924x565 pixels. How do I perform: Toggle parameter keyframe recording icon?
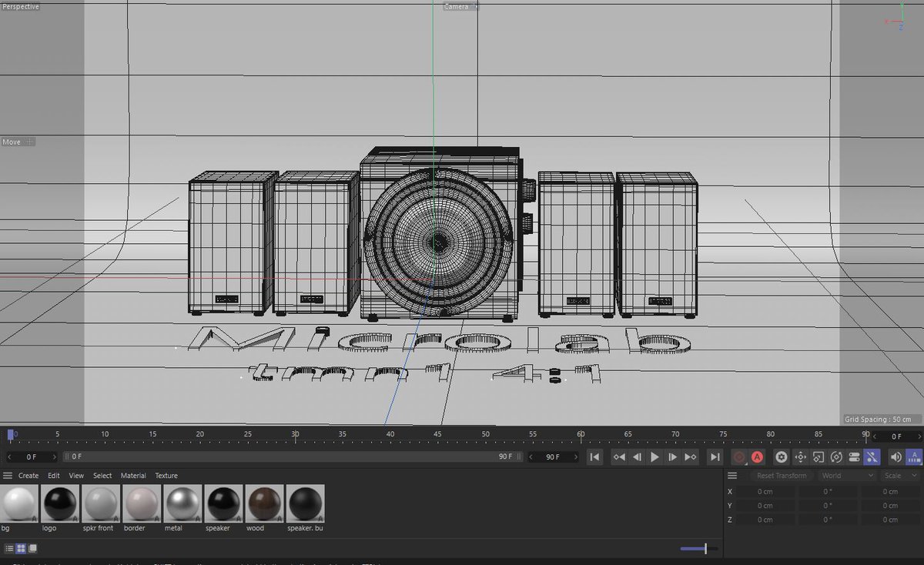click(x=854, y=456)
